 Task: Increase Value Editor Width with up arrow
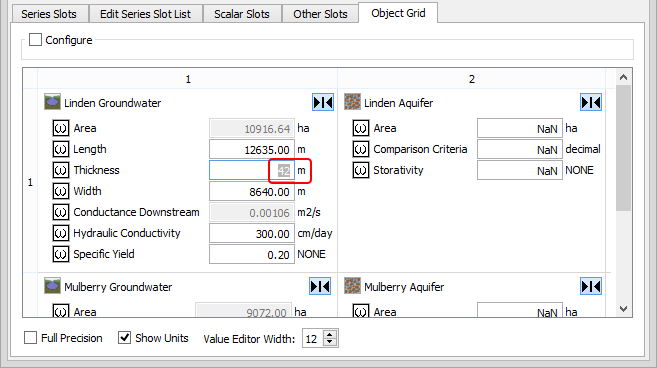[330, 334]
